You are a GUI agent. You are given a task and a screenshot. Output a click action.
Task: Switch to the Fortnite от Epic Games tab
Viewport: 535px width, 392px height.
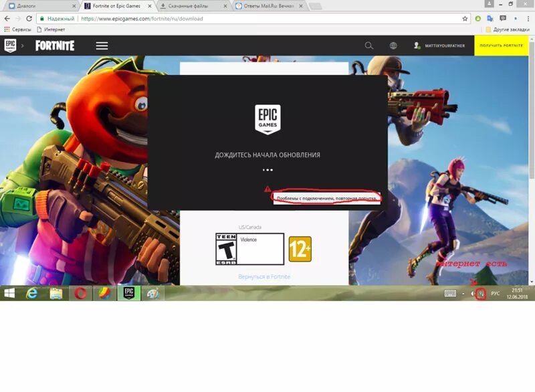coord(115,6)
